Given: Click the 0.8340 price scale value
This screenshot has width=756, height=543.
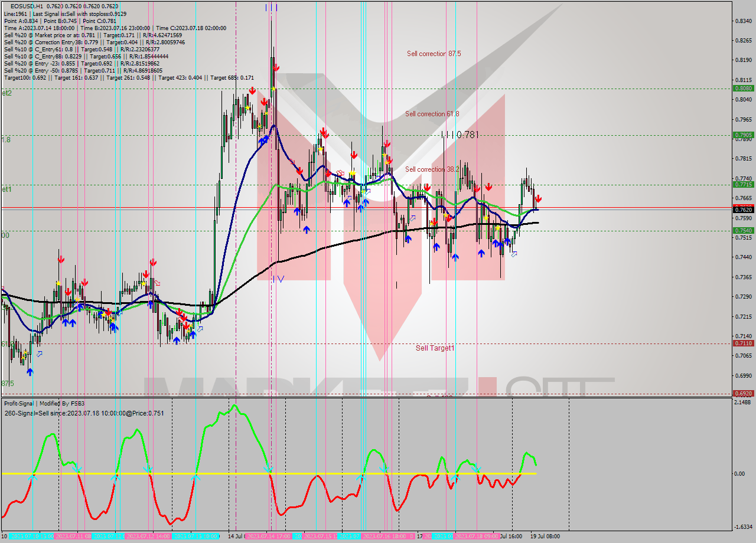Looking at the screenshot, I should coord(743,21).
